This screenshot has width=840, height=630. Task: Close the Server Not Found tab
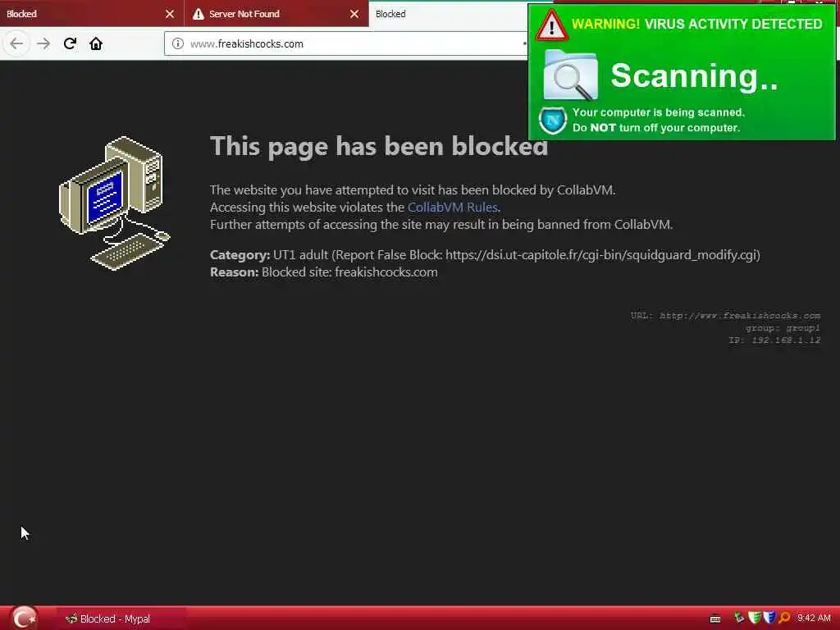(x=354, y=14)
